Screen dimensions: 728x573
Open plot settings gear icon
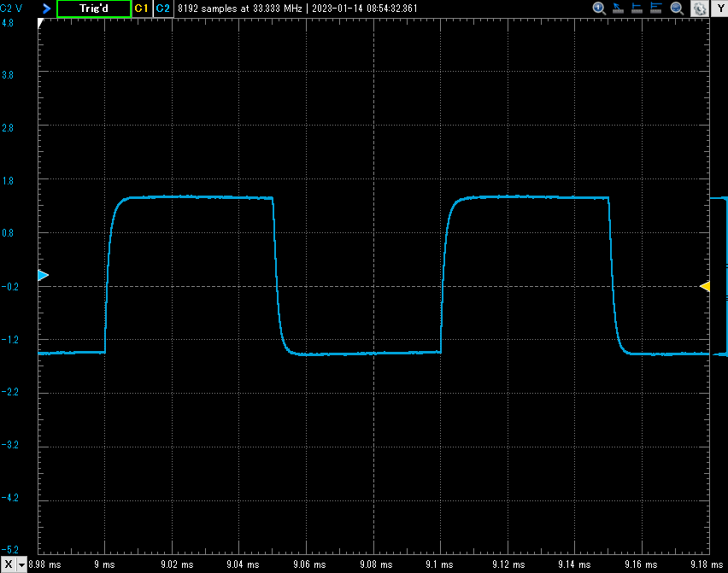coord(700,9)
